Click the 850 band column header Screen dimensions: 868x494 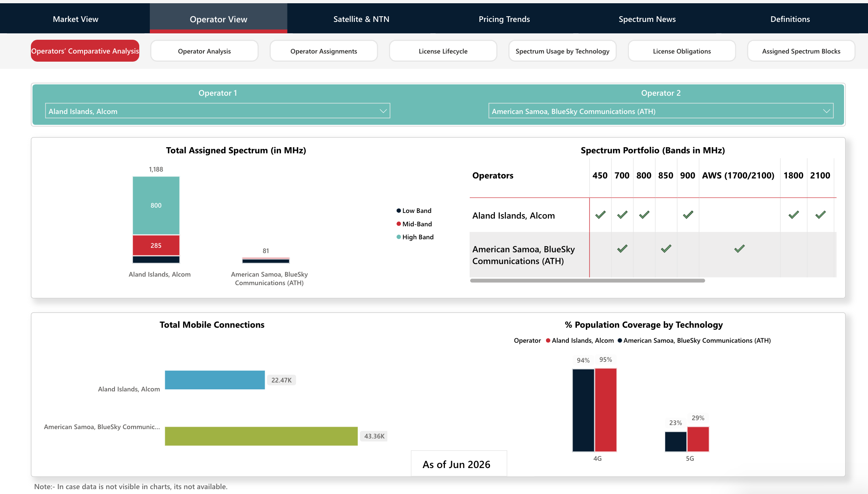coord(666,176)
